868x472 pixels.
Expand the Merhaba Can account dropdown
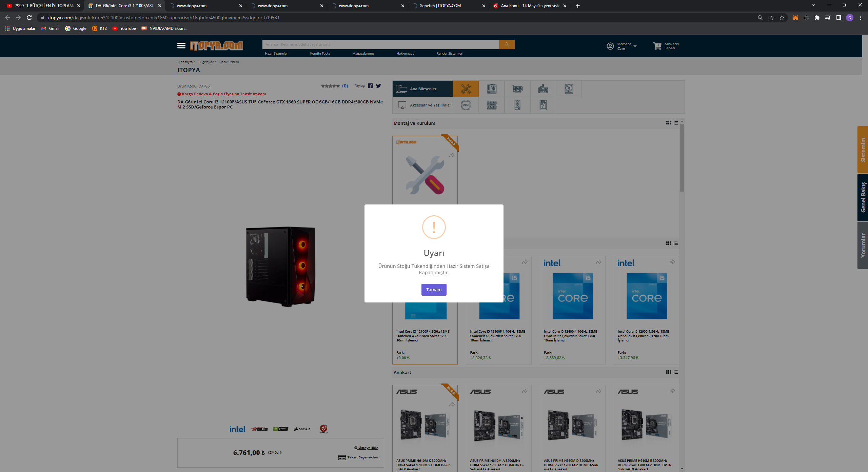[x=635, y=46]
